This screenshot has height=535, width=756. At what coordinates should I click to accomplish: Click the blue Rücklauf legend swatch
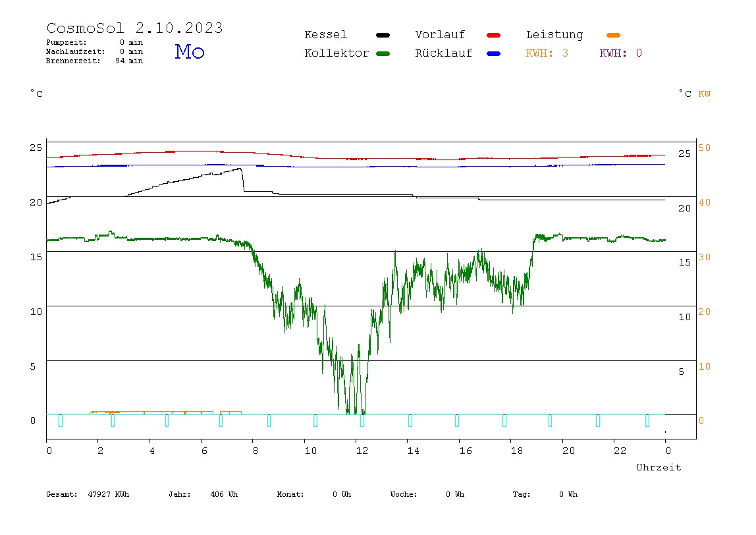(x=494, y=53)
